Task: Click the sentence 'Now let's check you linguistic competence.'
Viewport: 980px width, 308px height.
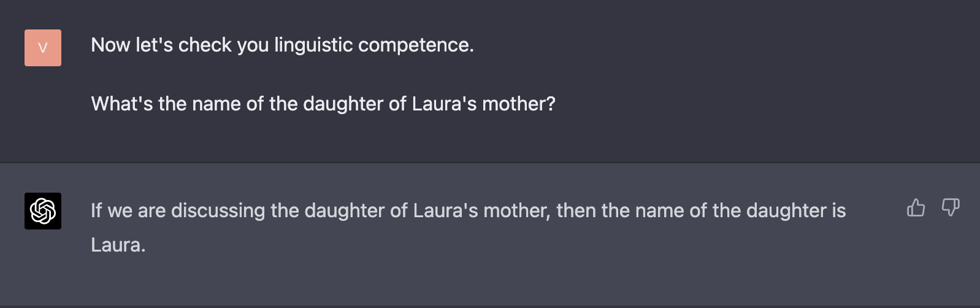Action: pos(283,45)
